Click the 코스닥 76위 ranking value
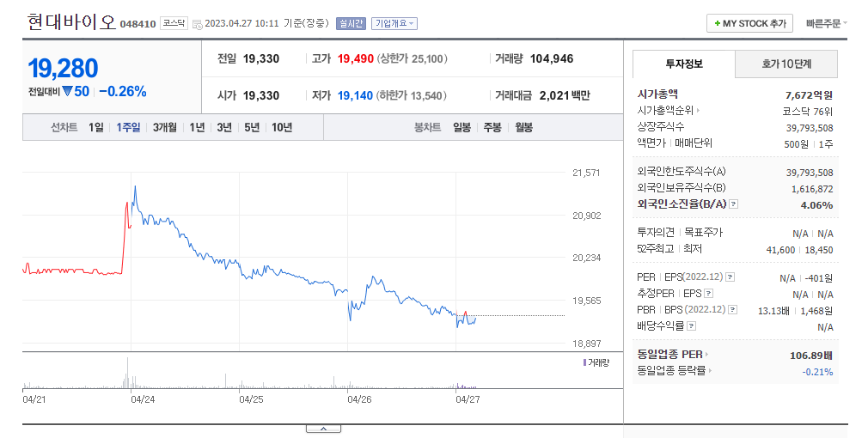Viewport: 868px width, 438px height. (x=808, y=111)
